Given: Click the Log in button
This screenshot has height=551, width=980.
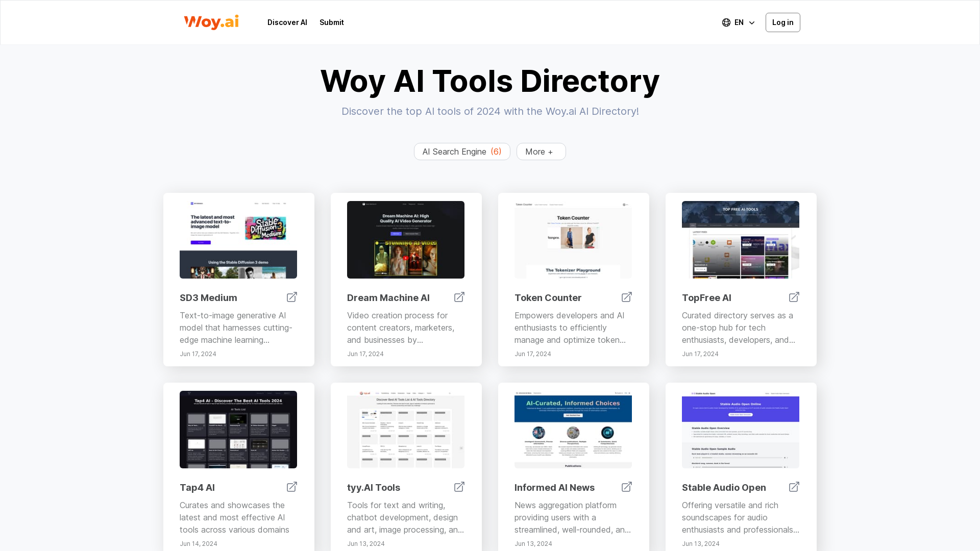Looking at the screenshot, I should (x=782, y=22).
